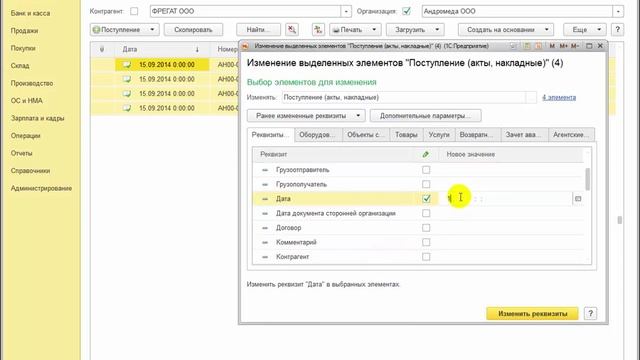This screenshot has width=640, height=360.
Task: Click sort arrow in Дата column header
Action: 197,49
